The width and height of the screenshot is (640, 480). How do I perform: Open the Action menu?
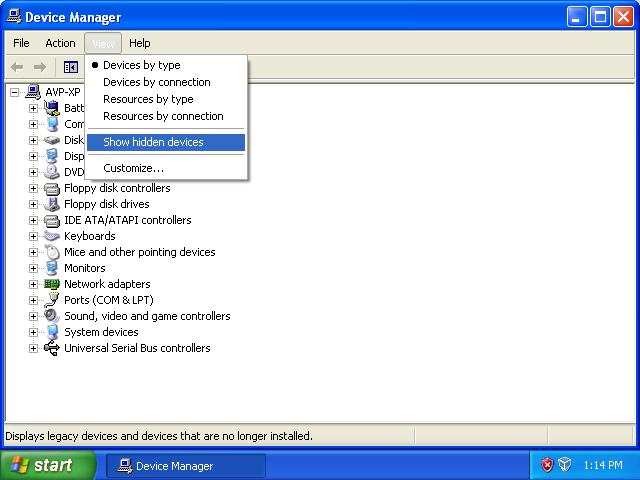coord(60,43)
